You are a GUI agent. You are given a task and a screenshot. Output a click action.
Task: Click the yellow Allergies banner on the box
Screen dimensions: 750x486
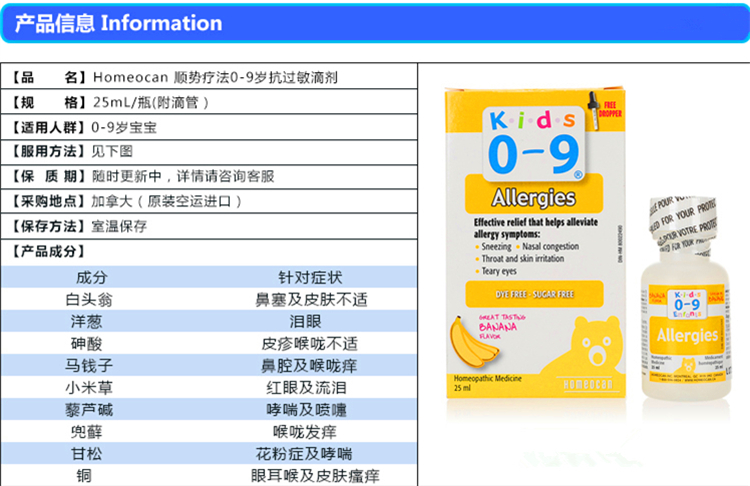pos(533,198)
